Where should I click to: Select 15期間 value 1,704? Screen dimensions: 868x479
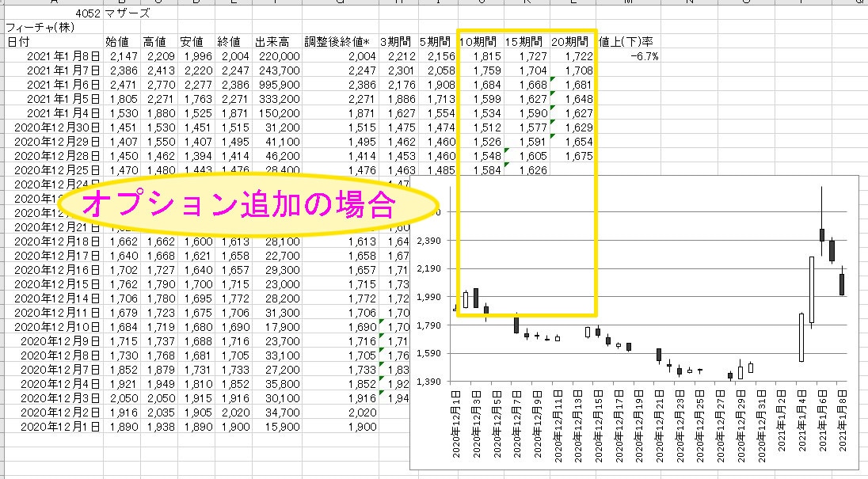[527, 70]
